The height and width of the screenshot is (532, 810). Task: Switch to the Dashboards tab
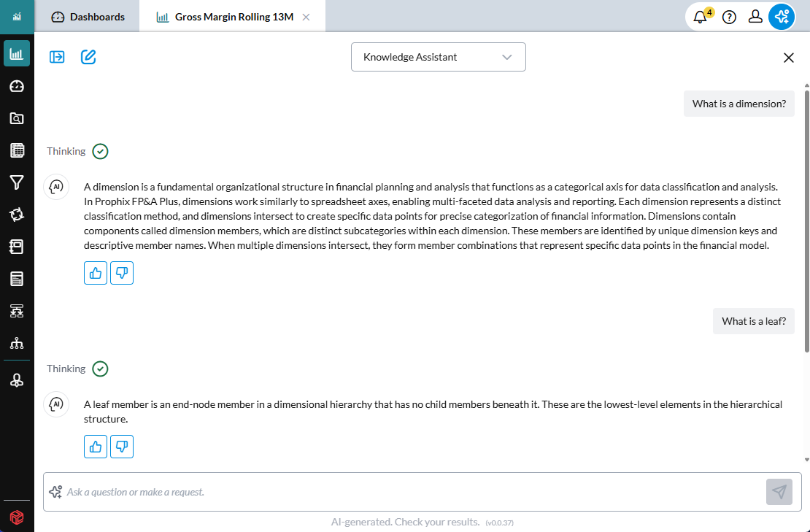pyautogui.click(x=88, y=17)
